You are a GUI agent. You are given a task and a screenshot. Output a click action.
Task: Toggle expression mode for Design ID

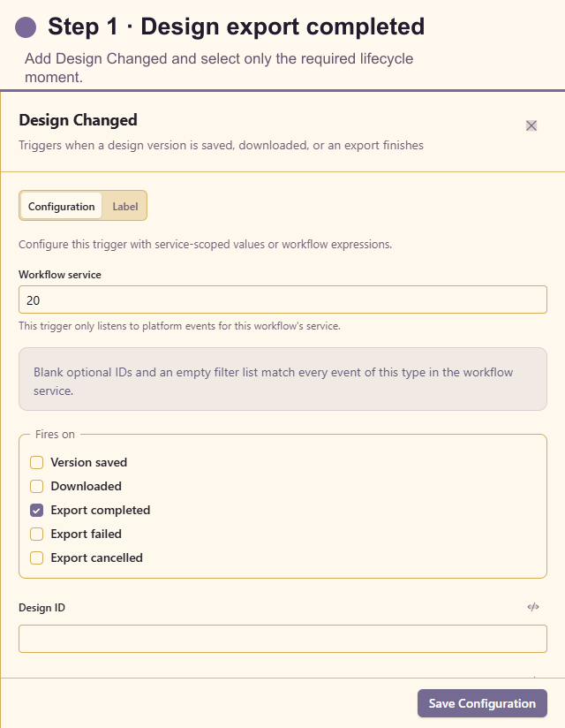pyautogui.click(x=533, y=607)
